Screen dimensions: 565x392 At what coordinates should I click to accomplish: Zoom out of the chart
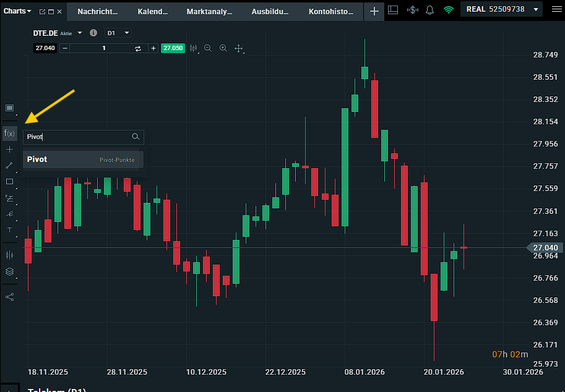tap(208, 48)
